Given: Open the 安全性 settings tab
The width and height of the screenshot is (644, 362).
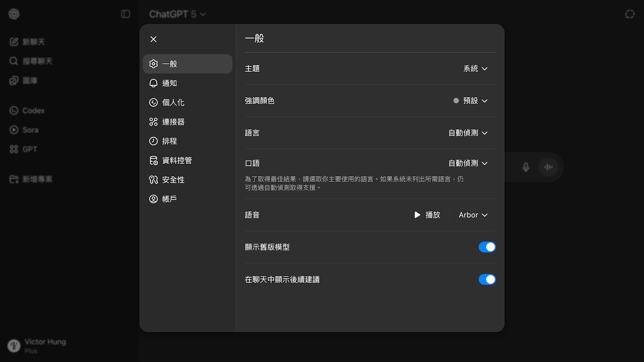Looking at the screenshot, I should click(187, 179).
